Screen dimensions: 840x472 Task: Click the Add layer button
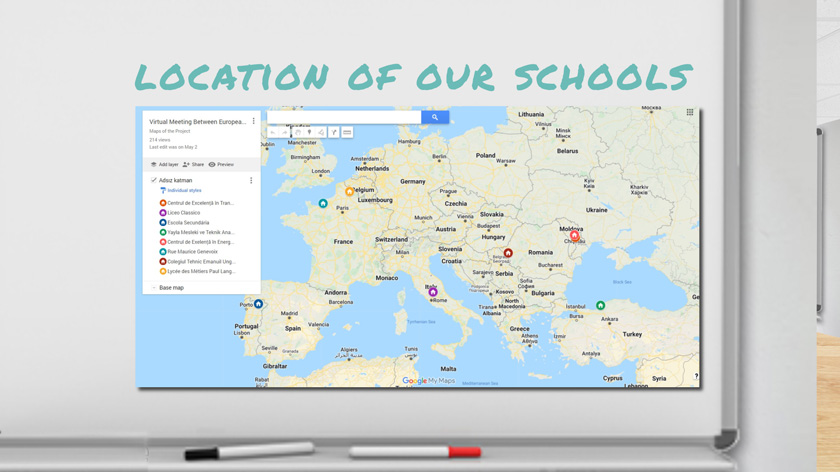click(x=164, y=165)
